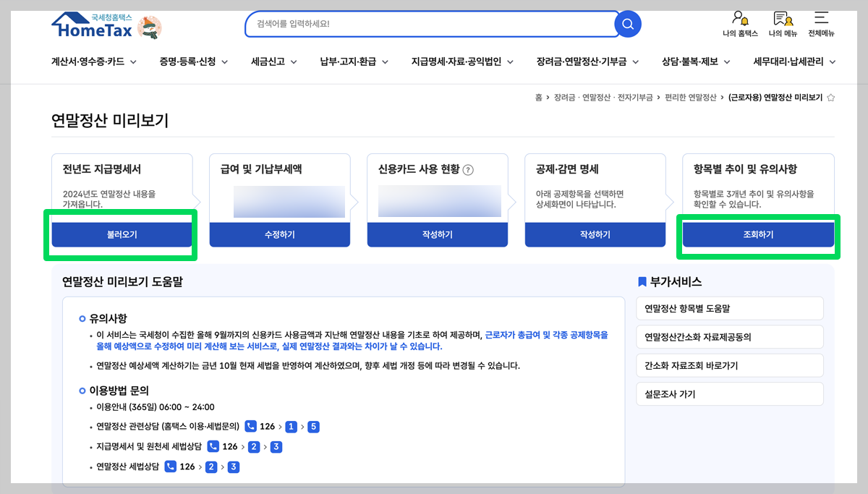Open 연말정산간소화 자료제공동의 in 부가서비스

pos(729,337)
